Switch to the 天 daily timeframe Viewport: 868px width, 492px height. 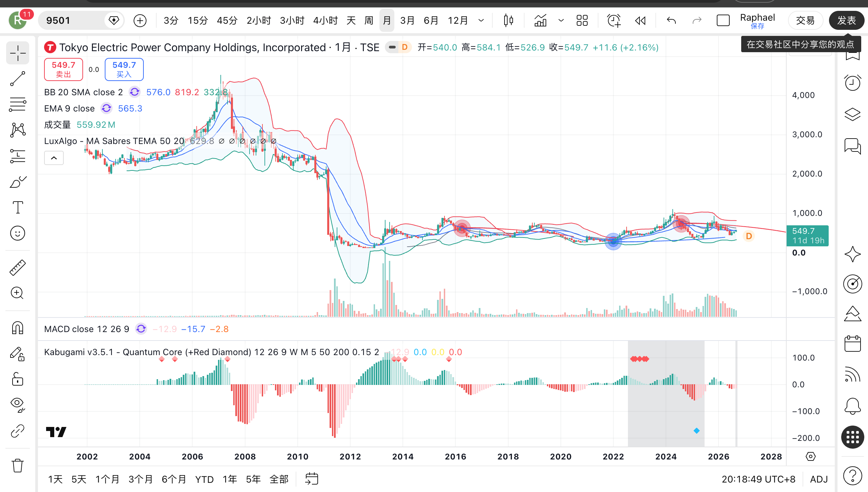point(351,21)
